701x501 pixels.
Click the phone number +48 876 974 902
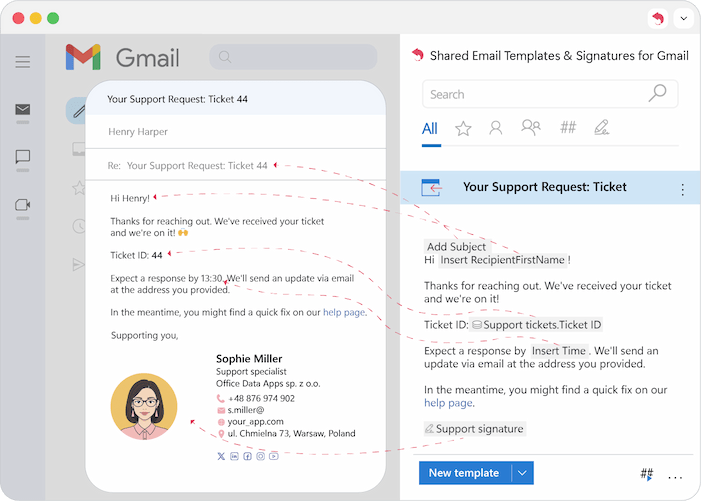coord(261,398)
